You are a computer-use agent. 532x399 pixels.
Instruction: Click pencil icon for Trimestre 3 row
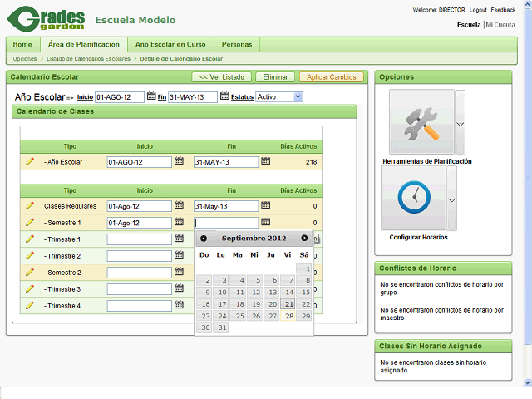[30, 289]
